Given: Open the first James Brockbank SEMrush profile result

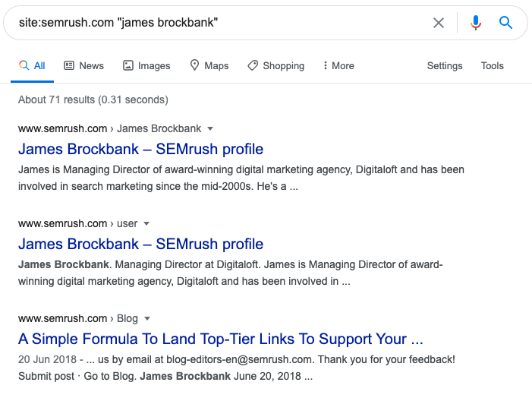Looking at the screenshot, I should (140, 149).
